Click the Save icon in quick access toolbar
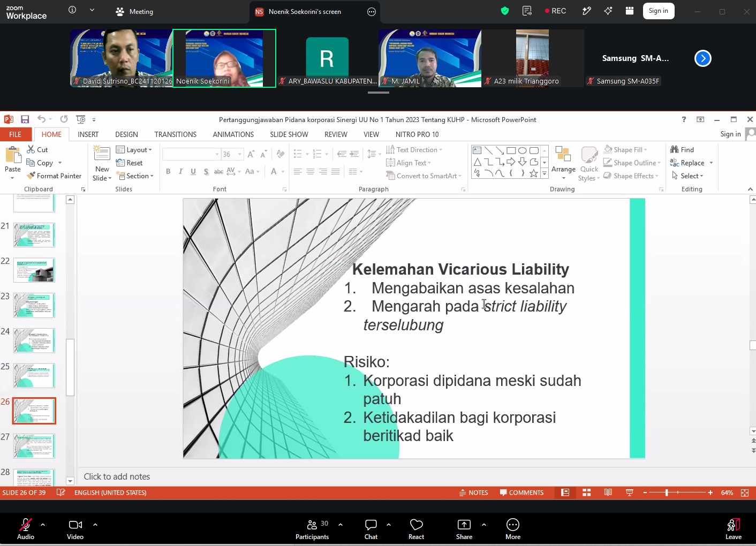 [x=25, y=119]
